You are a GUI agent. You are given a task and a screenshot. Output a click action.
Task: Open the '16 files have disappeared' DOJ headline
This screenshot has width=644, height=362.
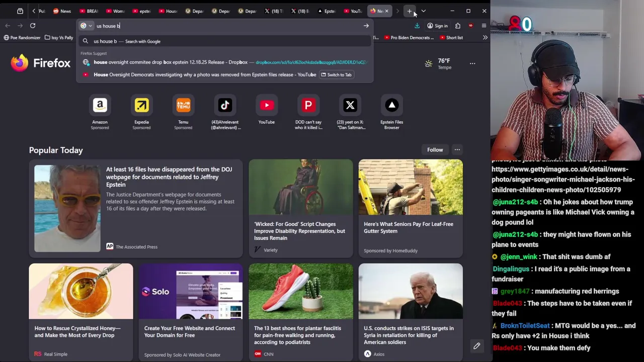point(169,177)
